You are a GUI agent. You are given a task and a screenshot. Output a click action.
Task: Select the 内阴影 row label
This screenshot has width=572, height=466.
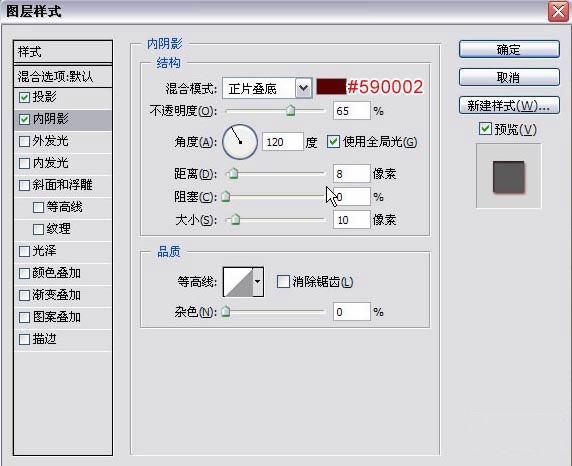[x=51, y=119]
